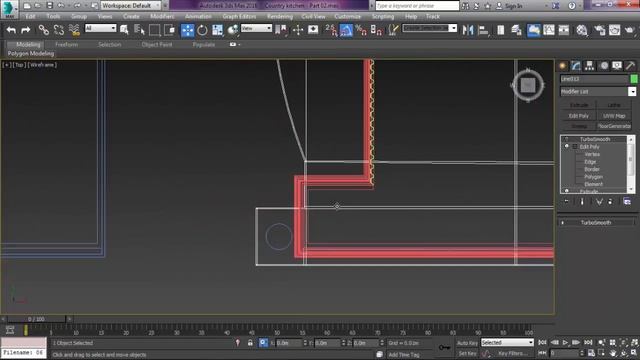This screenshot has height=360, width=640.
Task: Click Use Pivot Point Center icon
Action: point(281,30)
